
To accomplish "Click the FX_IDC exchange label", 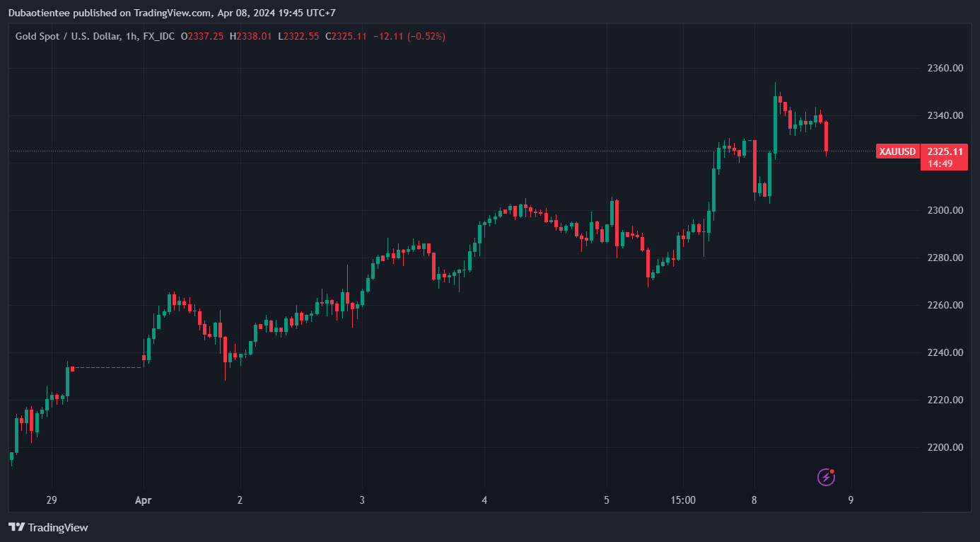I will 158,35.
